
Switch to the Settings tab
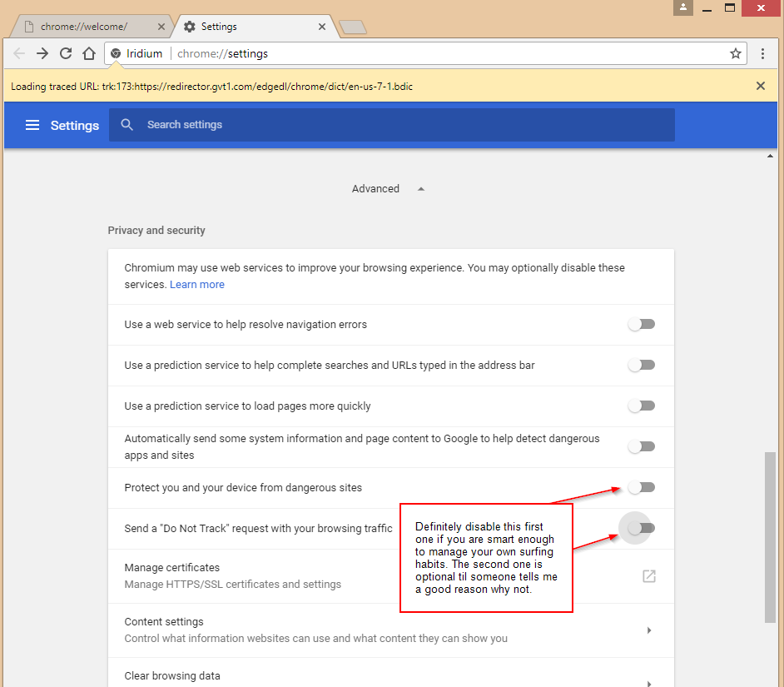coord(255,27)
